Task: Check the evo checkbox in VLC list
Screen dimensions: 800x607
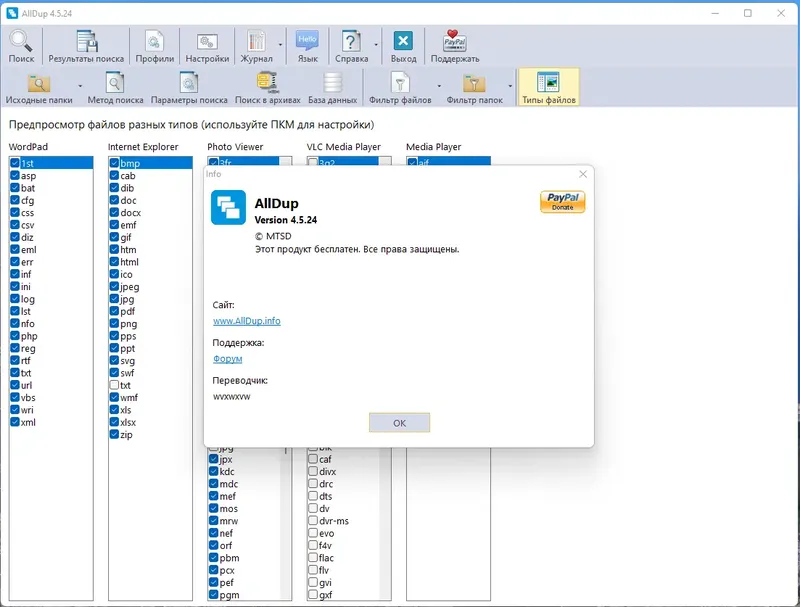Action: pyautogui.click(x=313, y=533)
